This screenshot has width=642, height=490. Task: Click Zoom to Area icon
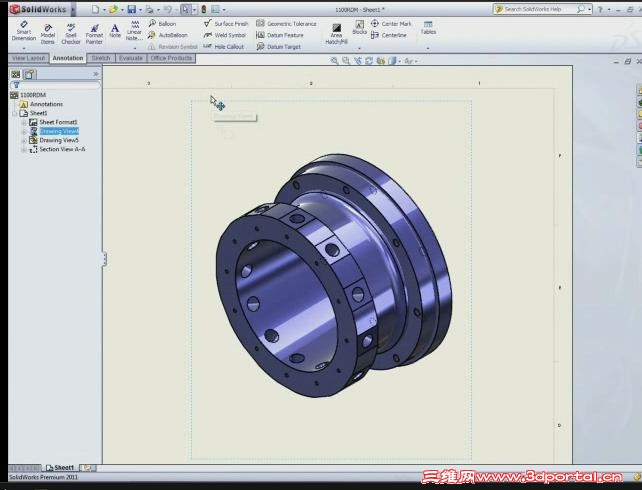(x=346, y=61)
